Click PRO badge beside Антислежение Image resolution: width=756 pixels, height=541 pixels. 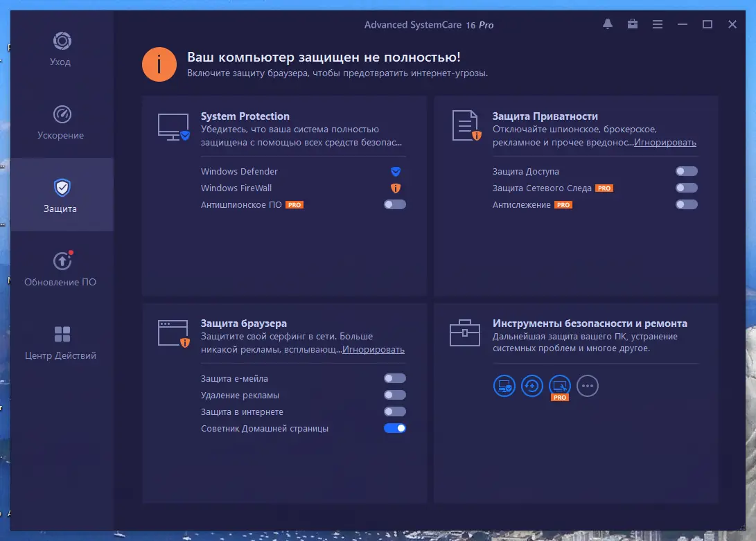tap(563, 205)
